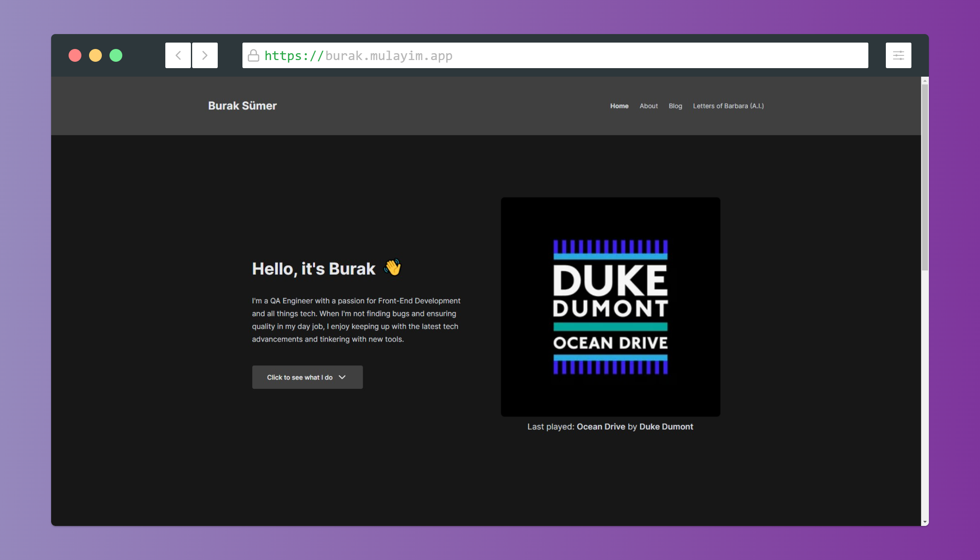Click the browser forward arrow button
The image size is (980, 560).
pyautogui.click(x=205, y=55)
